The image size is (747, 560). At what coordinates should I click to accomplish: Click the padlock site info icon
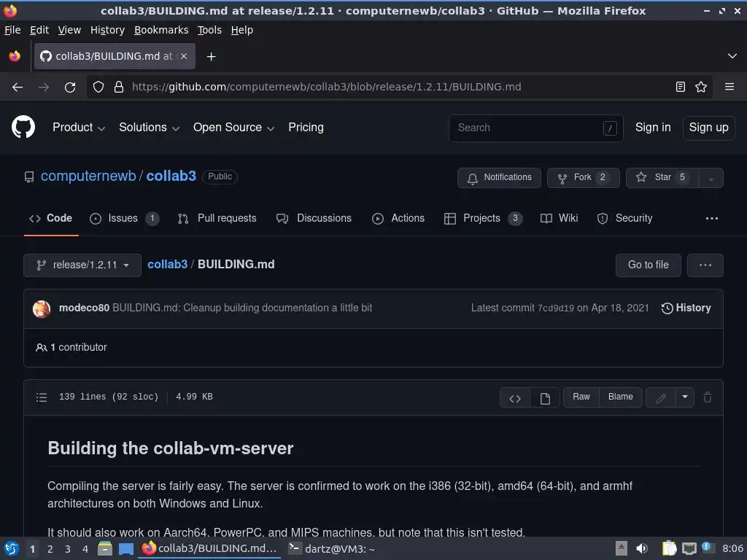(119, 87)
